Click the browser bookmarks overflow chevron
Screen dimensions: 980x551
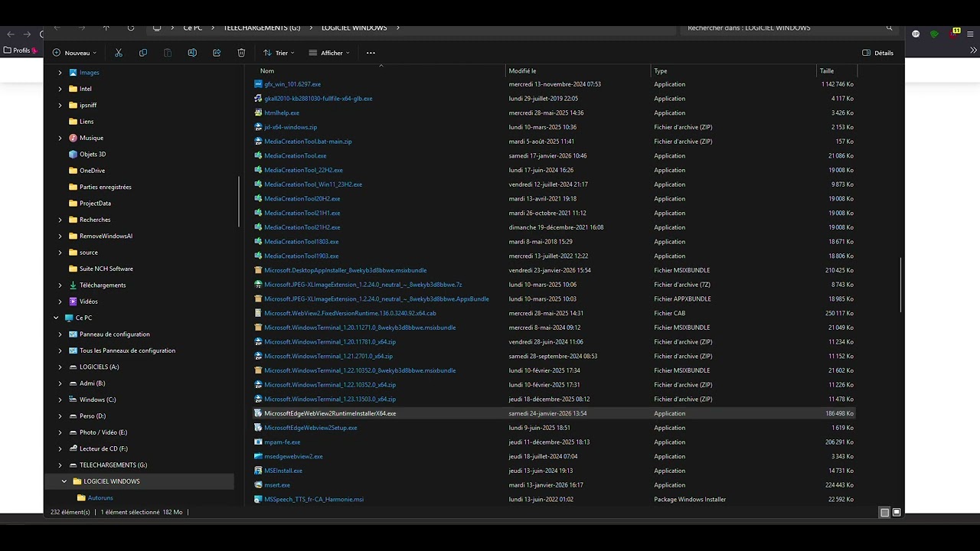coord(973,51)
